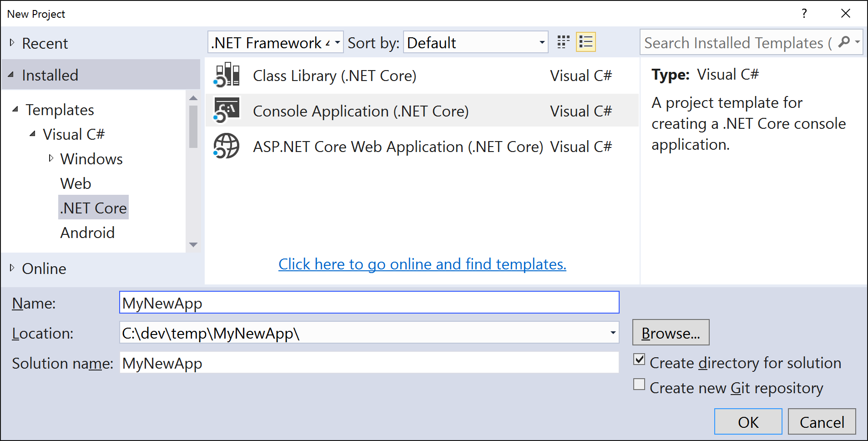The width and height of the screenshot is (868, 441).
Task: Click the Class Library template icon
Action: pyautogui.click(x=227, y=75)
